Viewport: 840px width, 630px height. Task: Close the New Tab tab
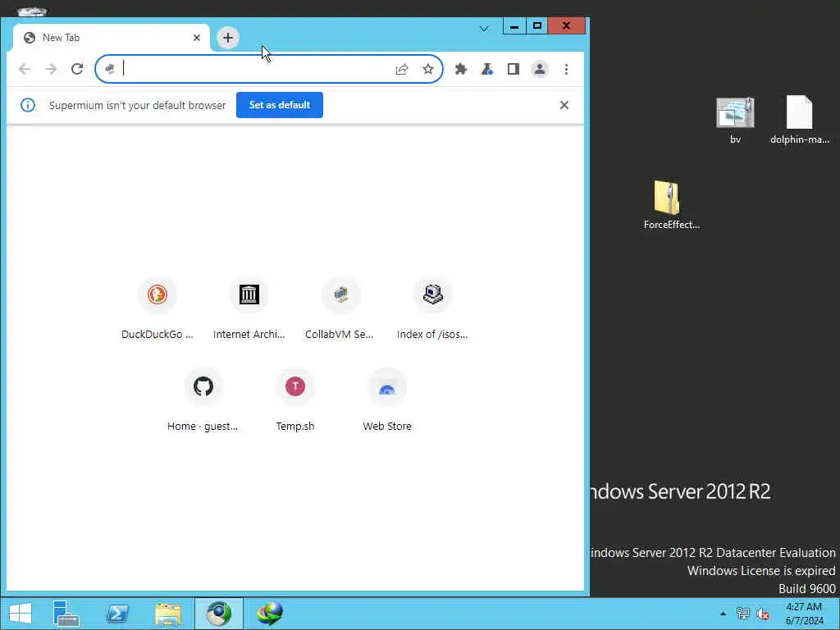[x=197, y=38]
